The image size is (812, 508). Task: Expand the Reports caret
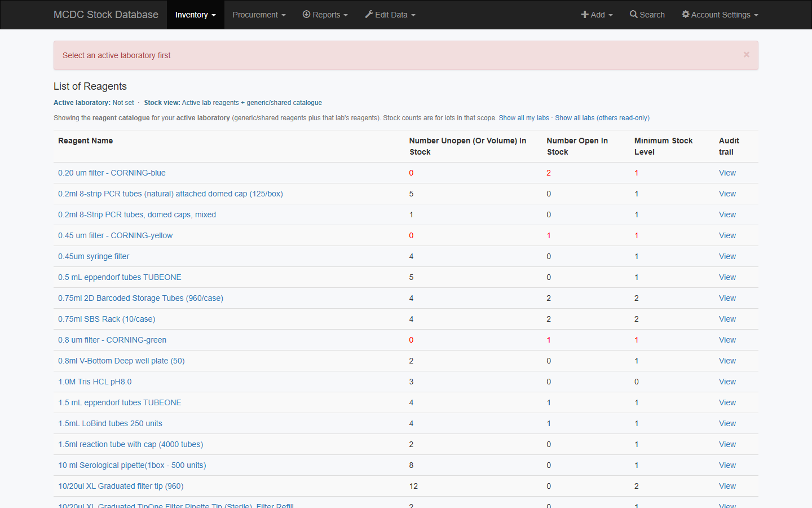point(345,15)
